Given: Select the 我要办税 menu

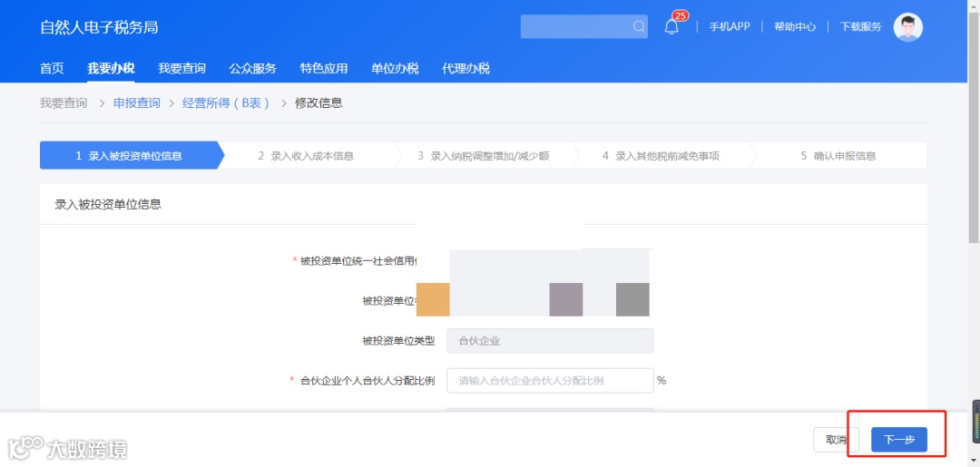Looking at the screenshot, I should click(x=111, y=68).
